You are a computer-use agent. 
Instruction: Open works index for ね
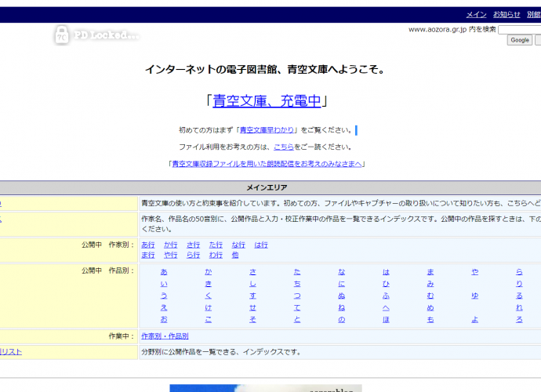tap(342, 308)
